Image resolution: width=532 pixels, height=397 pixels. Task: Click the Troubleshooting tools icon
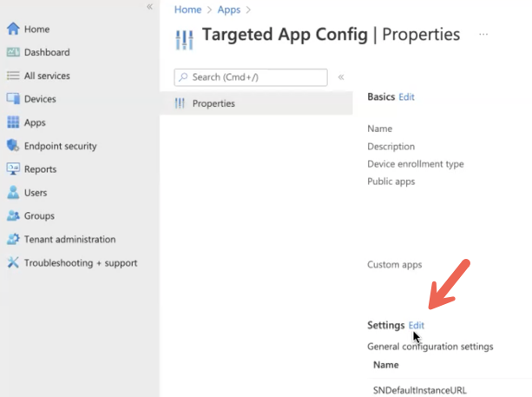[13, 262]
